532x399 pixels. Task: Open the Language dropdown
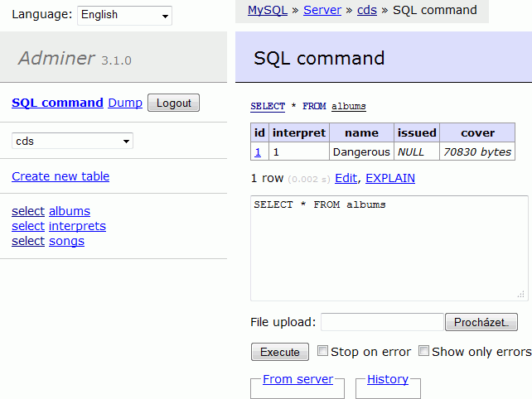coord(124,15)
